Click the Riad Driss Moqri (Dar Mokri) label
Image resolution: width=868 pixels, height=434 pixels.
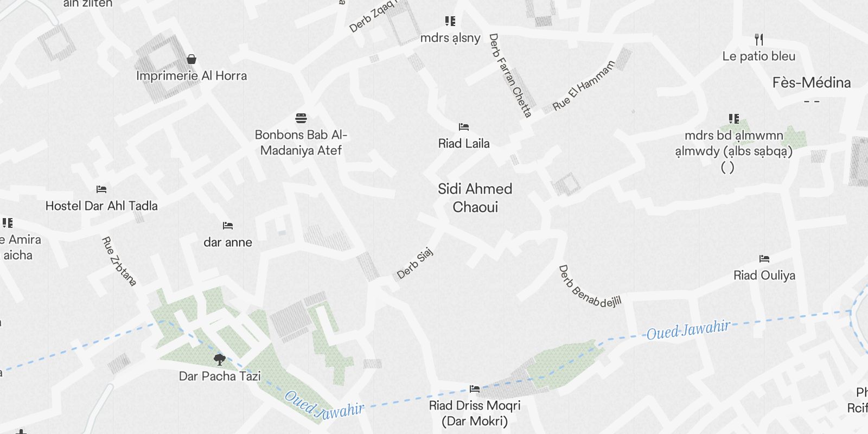click(475, 413)
